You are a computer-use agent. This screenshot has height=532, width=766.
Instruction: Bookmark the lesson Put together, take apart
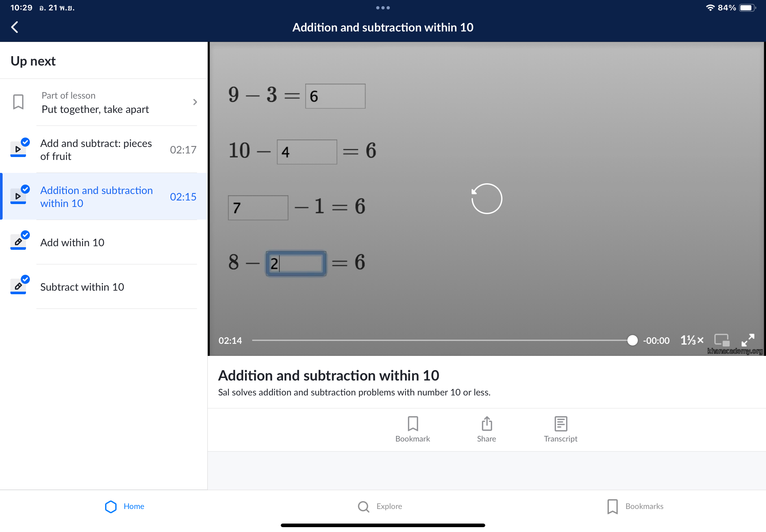[x=19, y=102]
